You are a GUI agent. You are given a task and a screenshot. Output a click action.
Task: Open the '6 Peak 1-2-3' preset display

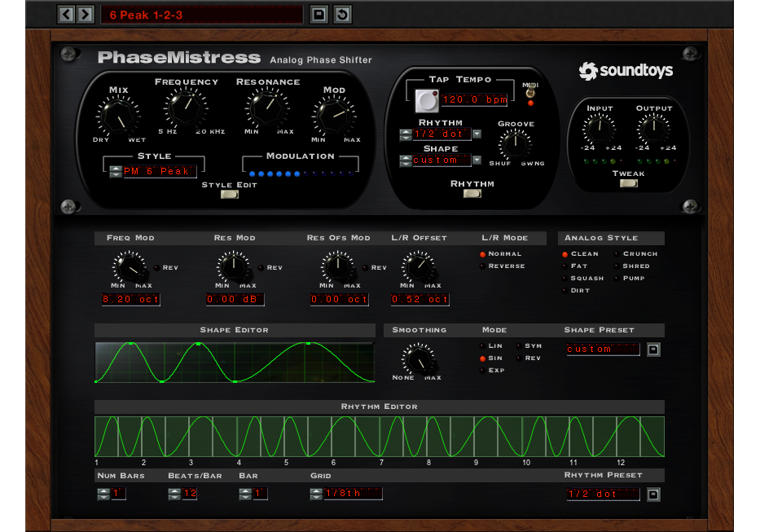click(x=202, y=15)
